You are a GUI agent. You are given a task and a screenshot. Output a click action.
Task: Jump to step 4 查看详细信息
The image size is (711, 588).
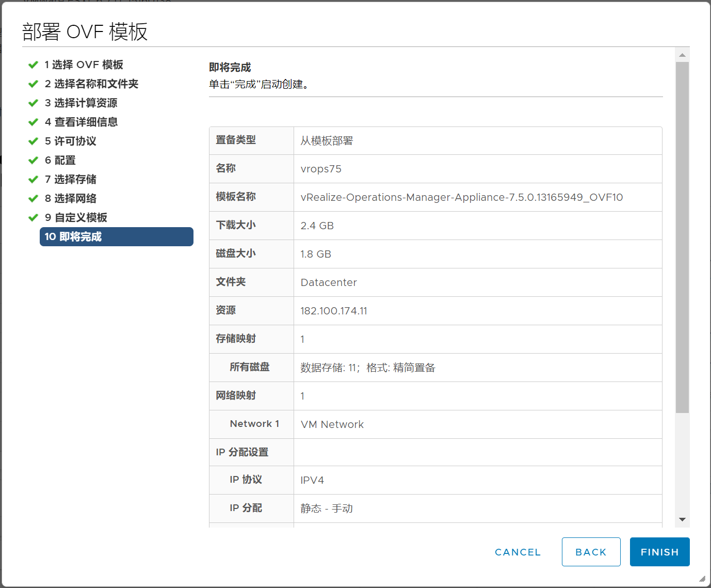coord(81,122)
